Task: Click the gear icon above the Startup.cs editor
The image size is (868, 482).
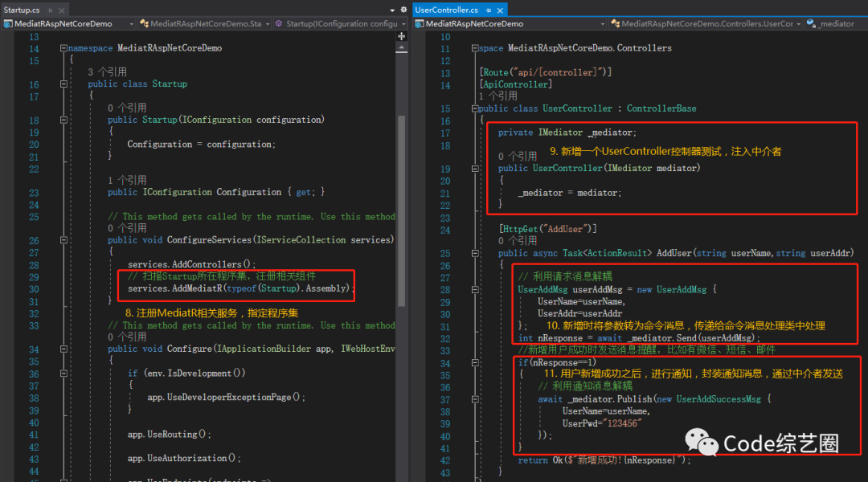Action: (403, 10)
